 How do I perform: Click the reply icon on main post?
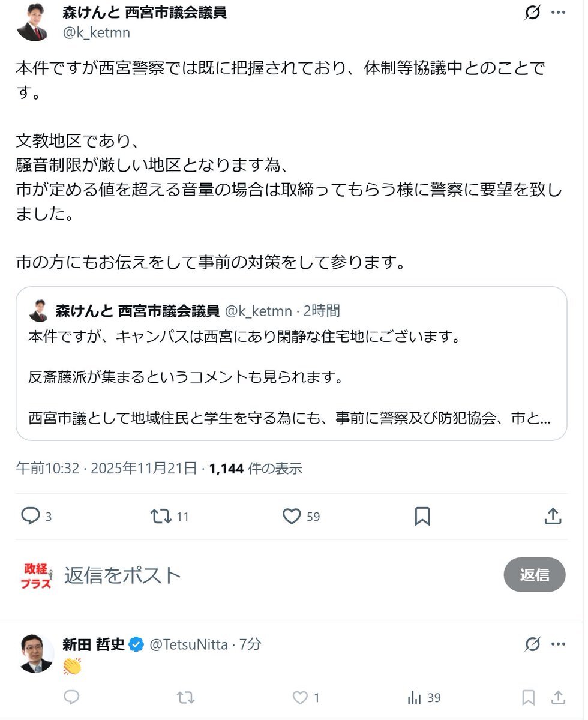(30, 516)
